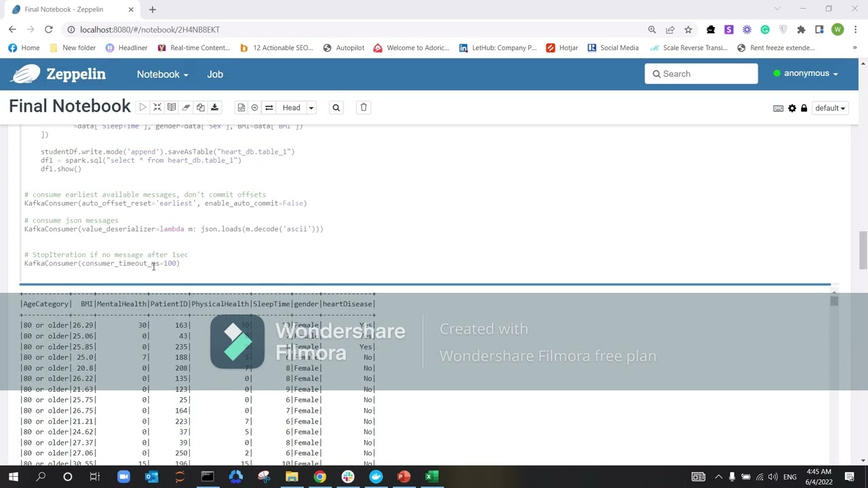Viewport: 868px width, 488px height.
Task: Open the Home bookmark
Action: pos(24,47)
